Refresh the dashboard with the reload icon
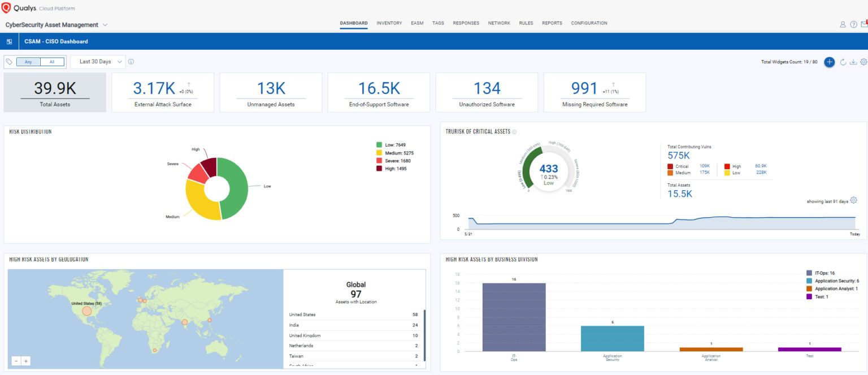Screen dimensions: 868x375 click(841, 62)
